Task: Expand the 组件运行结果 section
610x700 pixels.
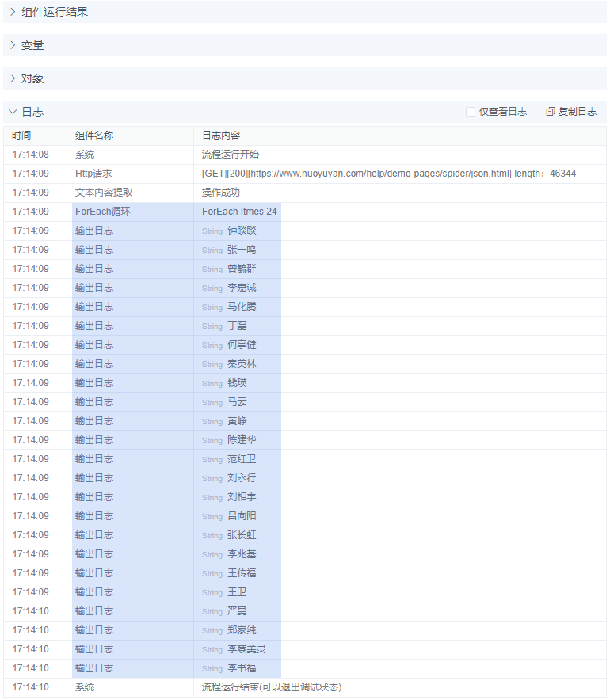Action: coord(13,12)
